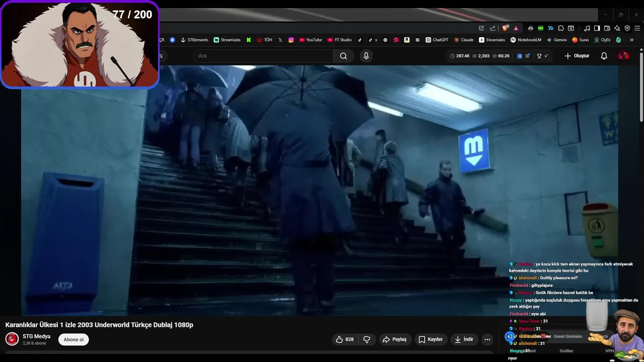The image size is (644, 362).
Task: Show more bookmarks with double chevron
Action: point(632,40)
